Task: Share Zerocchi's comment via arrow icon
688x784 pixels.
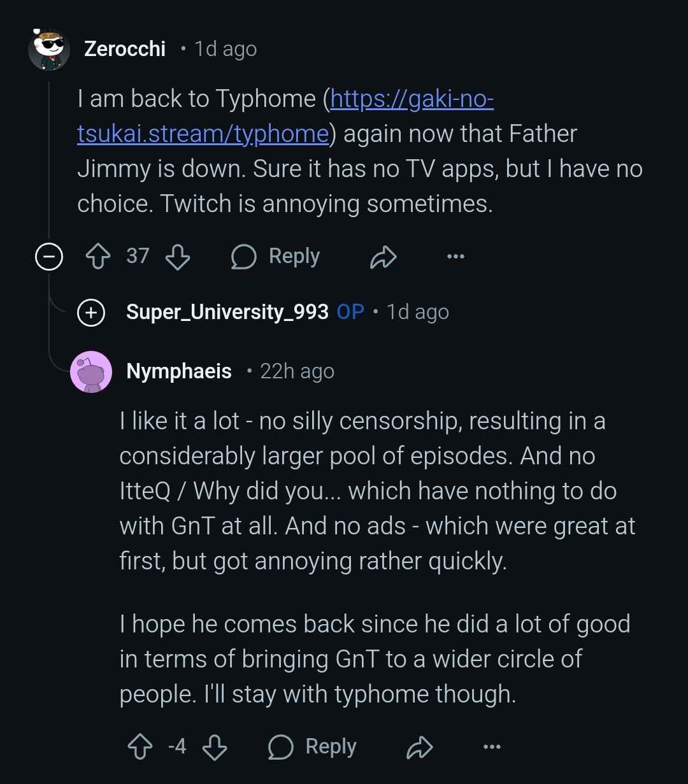Action: point(383,257)
